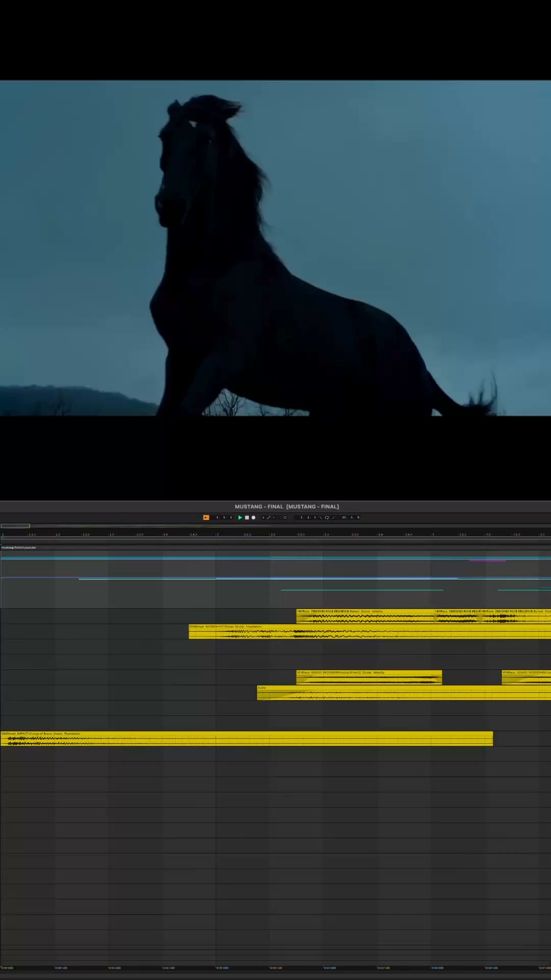The height and width of the screenshot is (980, 551).
Task: Click the horse video preview
Action: coord(275,248)
